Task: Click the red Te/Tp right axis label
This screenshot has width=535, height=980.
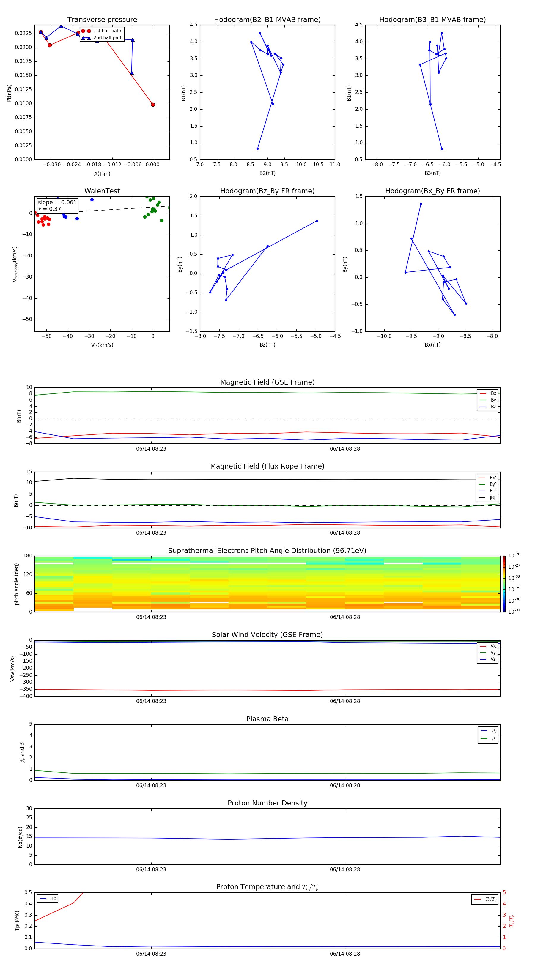Action: click(512, 921)
